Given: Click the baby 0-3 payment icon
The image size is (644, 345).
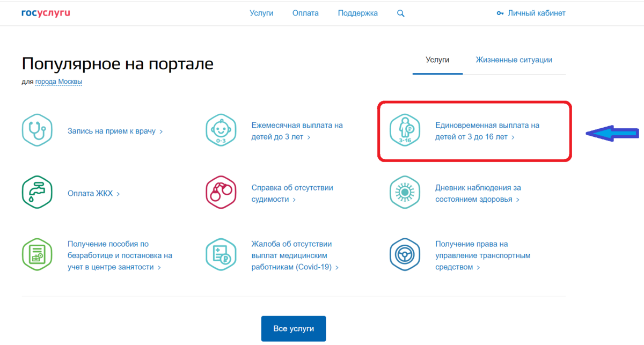Looking at the screenshot, I should 221,130.
